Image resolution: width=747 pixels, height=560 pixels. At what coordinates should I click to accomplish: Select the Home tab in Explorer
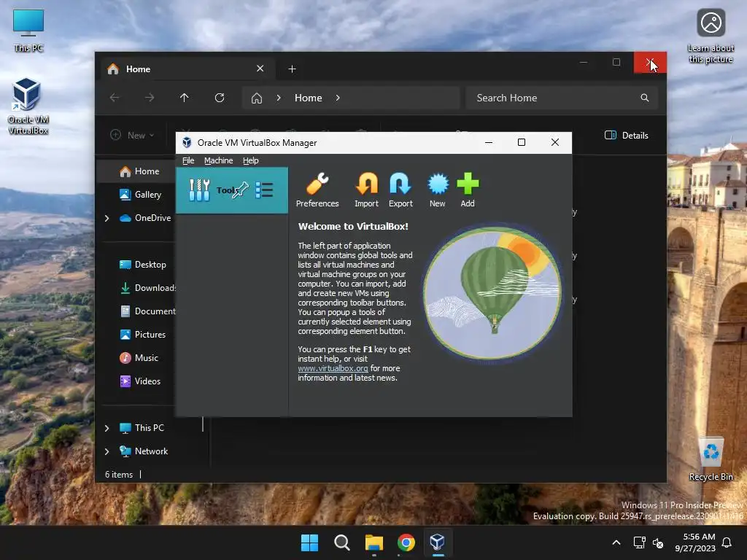click(187, 69)
